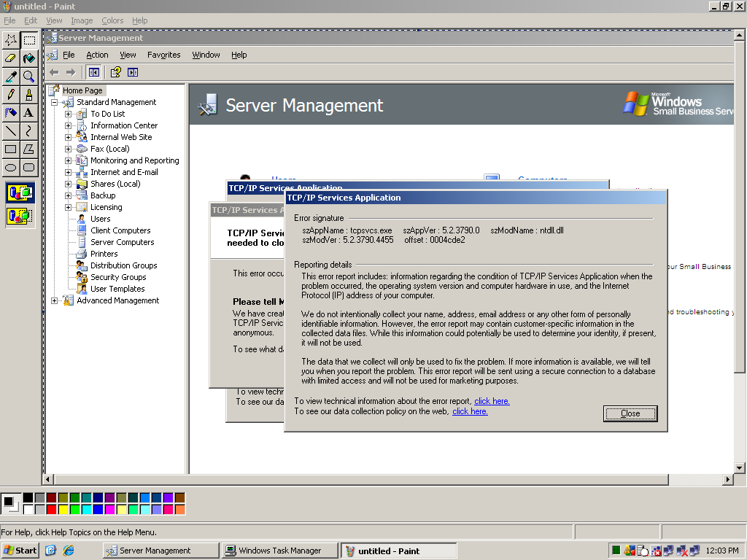This screenshot has height=560, width=747.
Task: Choose the straight Line tool
Action: tap(10, 131)
